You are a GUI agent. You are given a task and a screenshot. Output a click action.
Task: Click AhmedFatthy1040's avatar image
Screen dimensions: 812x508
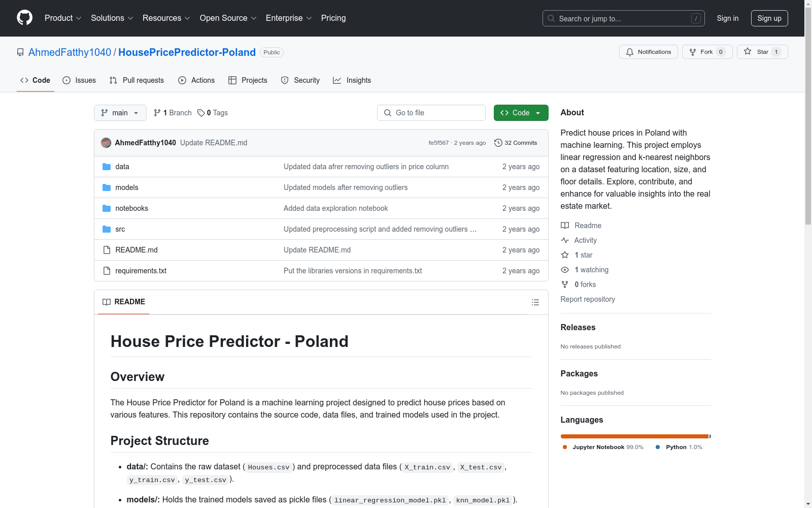(x=106, y=143)
